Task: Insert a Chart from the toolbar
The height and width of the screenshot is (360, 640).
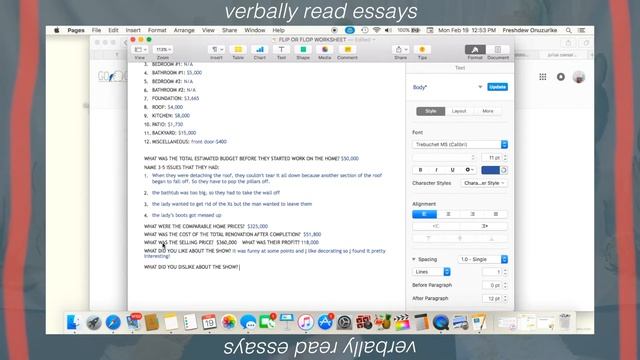Action: (260, 49)
